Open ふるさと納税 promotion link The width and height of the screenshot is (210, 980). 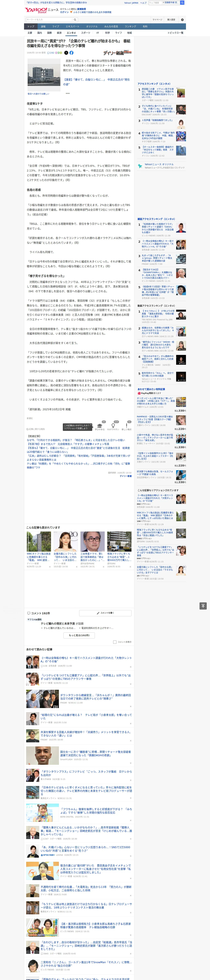92,12
